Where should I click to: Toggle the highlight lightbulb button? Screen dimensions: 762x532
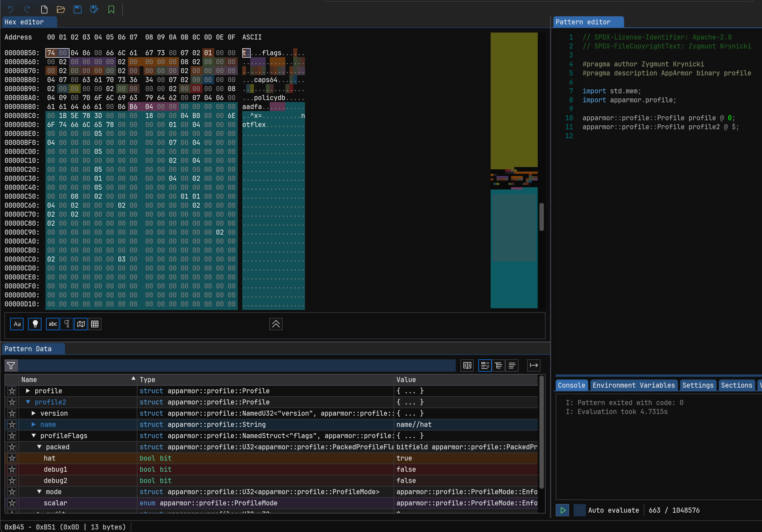tap(35, 324)
